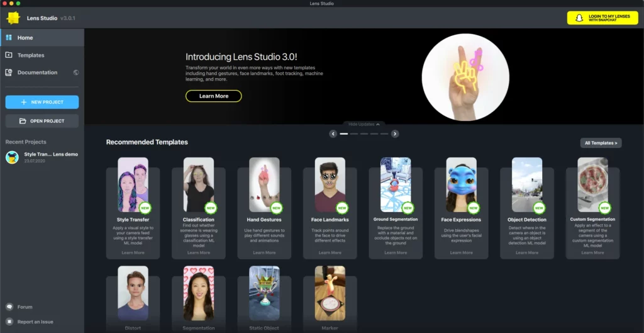The height and width of the screenshot is (333, 644).
Task: Click the NEW badge on Face Expressions
Action: pos(473,208)
